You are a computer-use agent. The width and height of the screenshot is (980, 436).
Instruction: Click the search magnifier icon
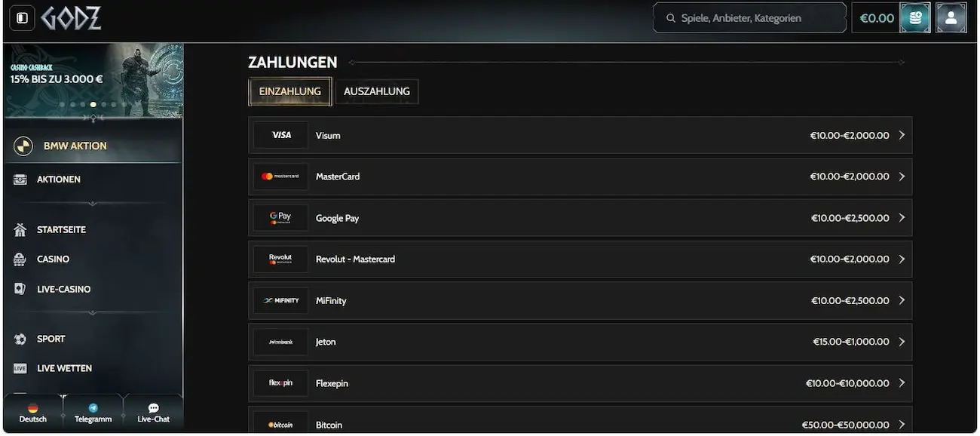[x=671, y=18]
